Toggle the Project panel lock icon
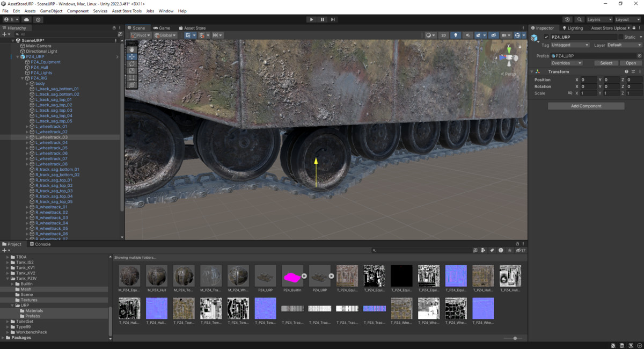 pos(517,244)
